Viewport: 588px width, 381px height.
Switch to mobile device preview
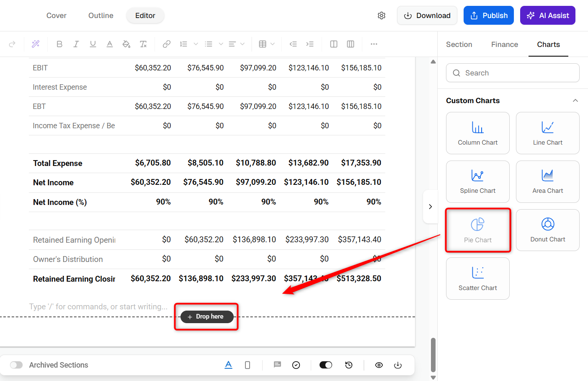point(248,365)
